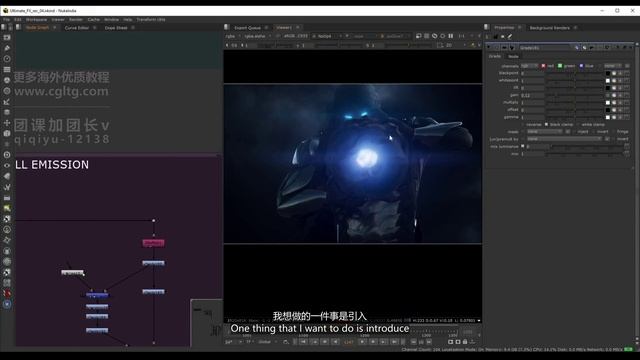This screenshot has height=360, width=640.
Task: Jump to last frame in Viewer playback
Action: [394, 342]
